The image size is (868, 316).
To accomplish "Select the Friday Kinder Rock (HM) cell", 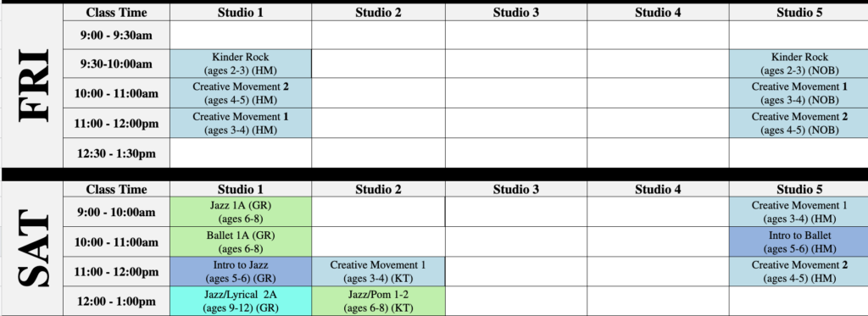I will (240, 64).
